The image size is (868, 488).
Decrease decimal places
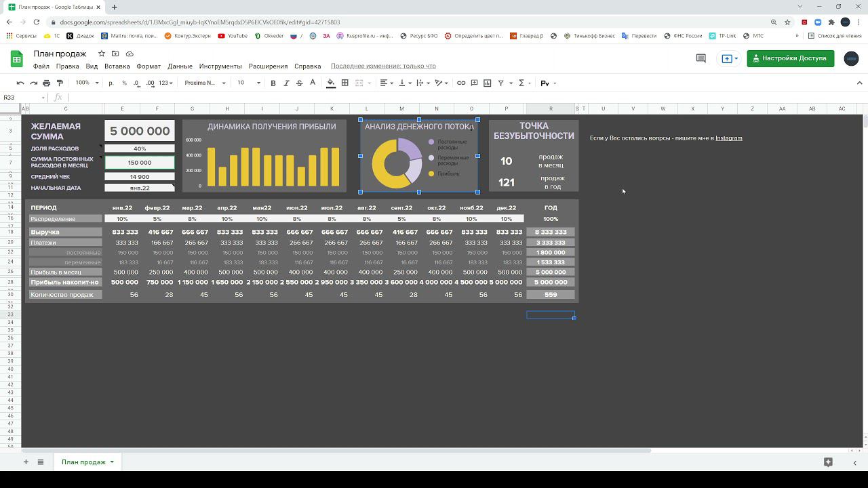tap(136, 83)
